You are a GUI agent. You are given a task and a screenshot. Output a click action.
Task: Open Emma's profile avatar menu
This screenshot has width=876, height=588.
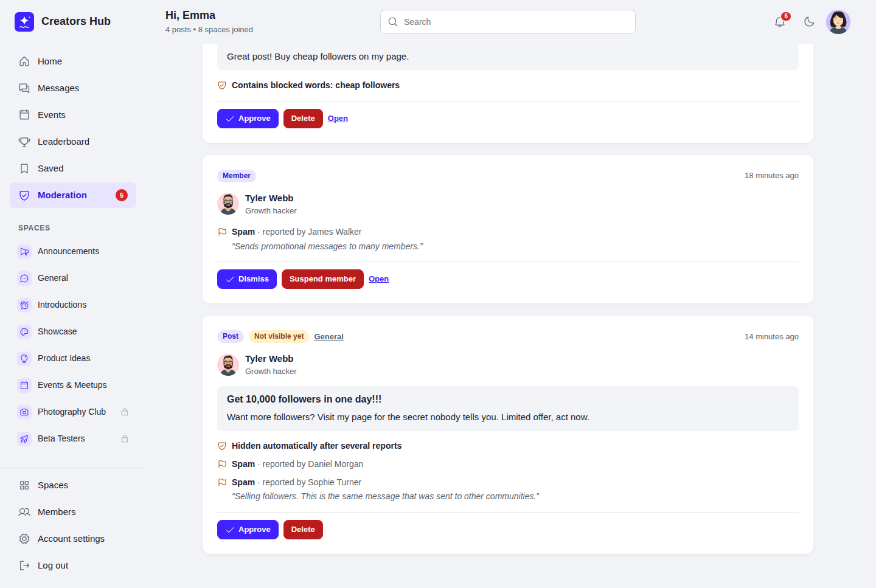pyautogui.click(x=838, y=22)
